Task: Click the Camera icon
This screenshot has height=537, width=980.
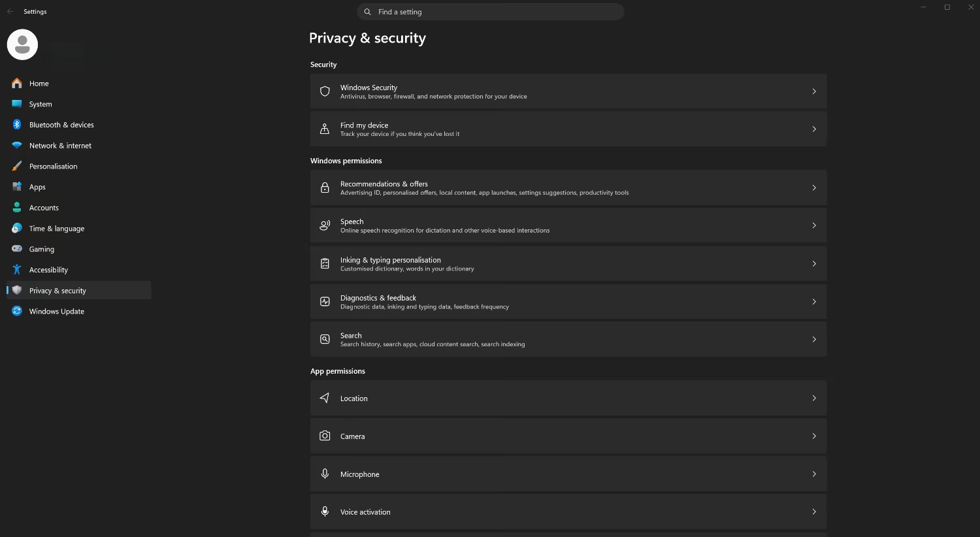Action: pyautogui.click(x=325, y=436)
